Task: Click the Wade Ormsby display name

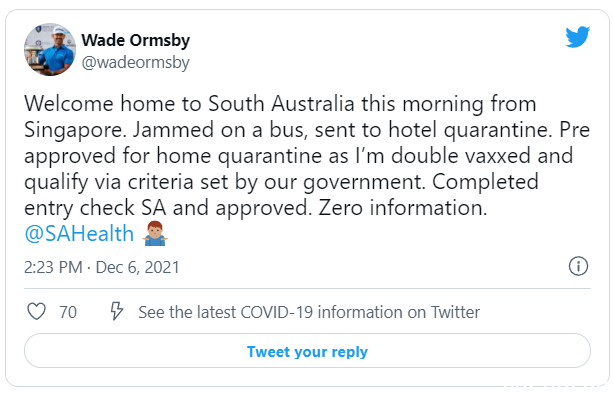Action: pos(135,40)
